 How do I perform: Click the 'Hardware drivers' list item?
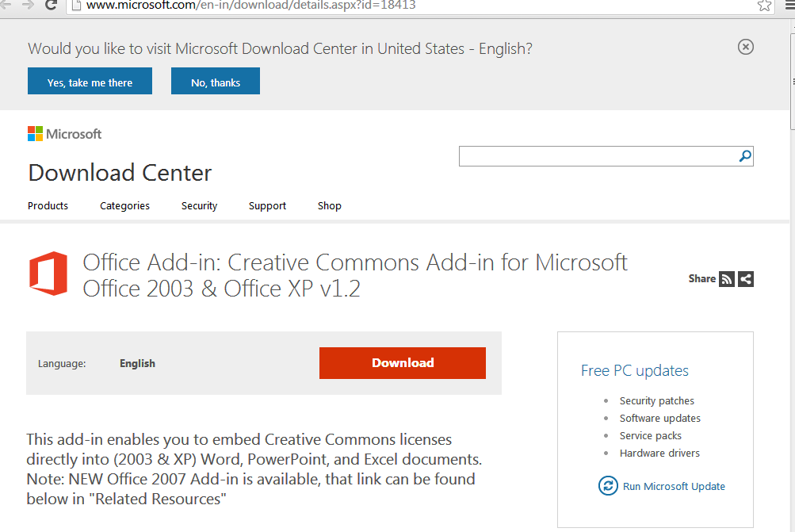[659, 453]
